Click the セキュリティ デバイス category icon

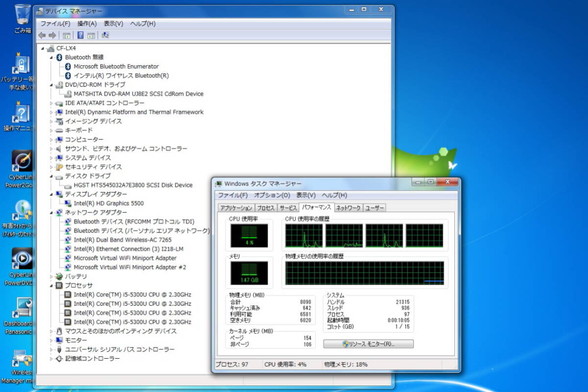tap(59, 167)
